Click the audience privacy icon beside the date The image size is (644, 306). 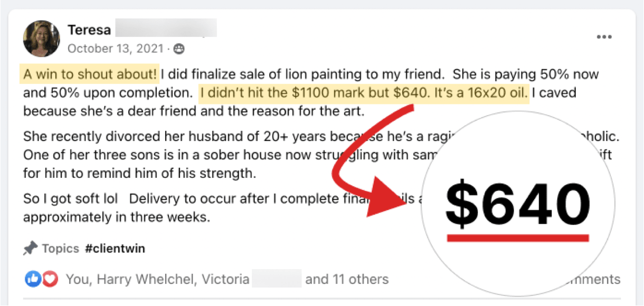pyautogui.click(x=179, y=49)
